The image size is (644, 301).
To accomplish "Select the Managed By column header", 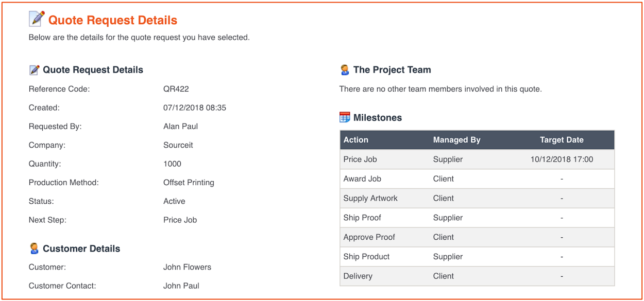I will point(457,140).
